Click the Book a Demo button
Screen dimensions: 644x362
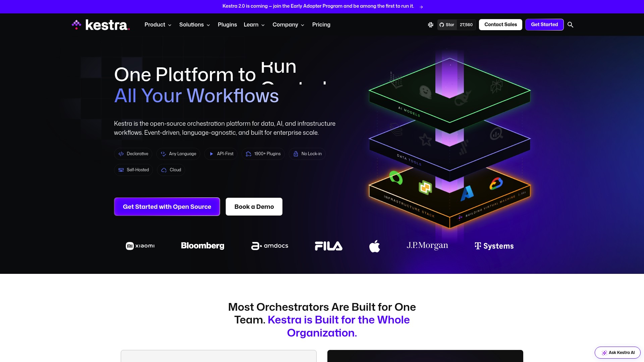(254, 207)
